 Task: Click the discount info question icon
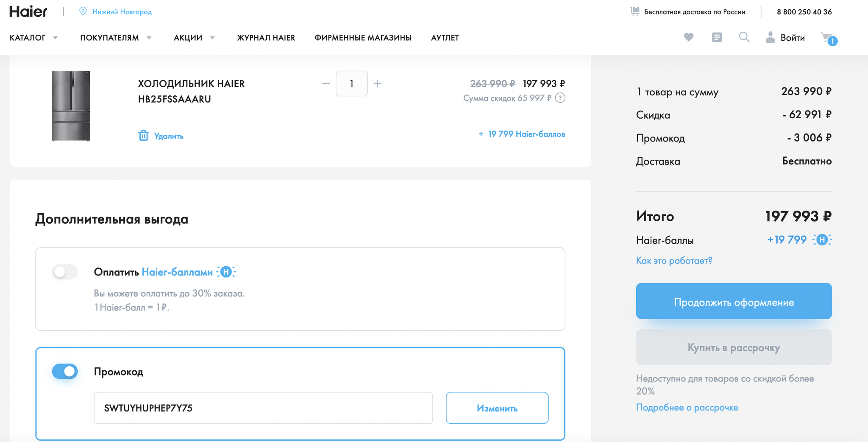(560, 98)
